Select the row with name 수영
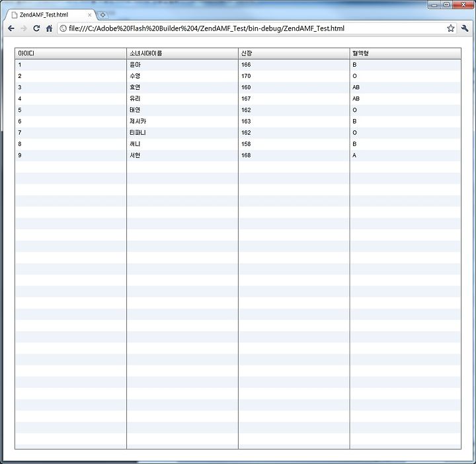The height and width of the screenshot is (464, 476). [238, 76]
